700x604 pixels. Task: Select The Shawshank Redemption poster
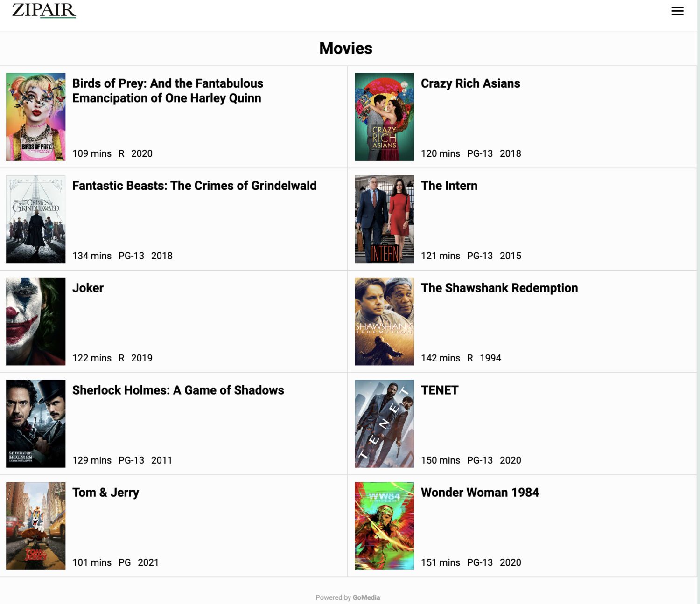click(x=384, y=321)
